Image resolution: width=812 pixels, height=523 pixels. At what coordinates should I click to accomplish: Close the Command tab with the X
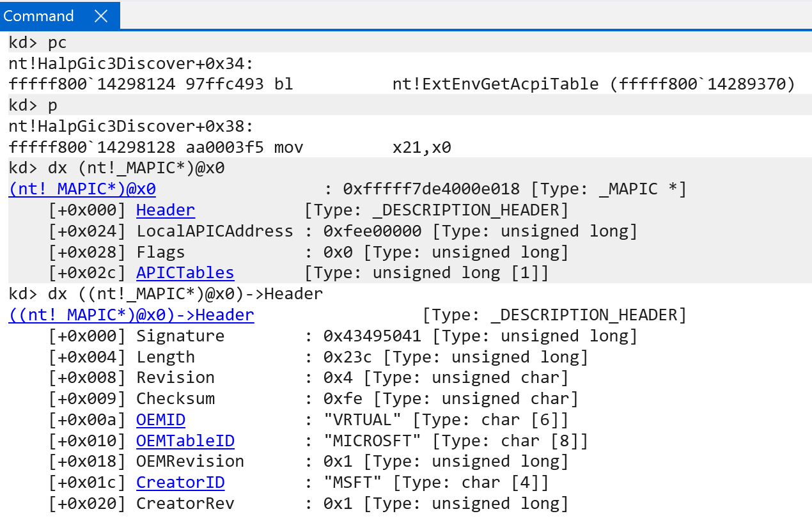[x=101, y=16]
